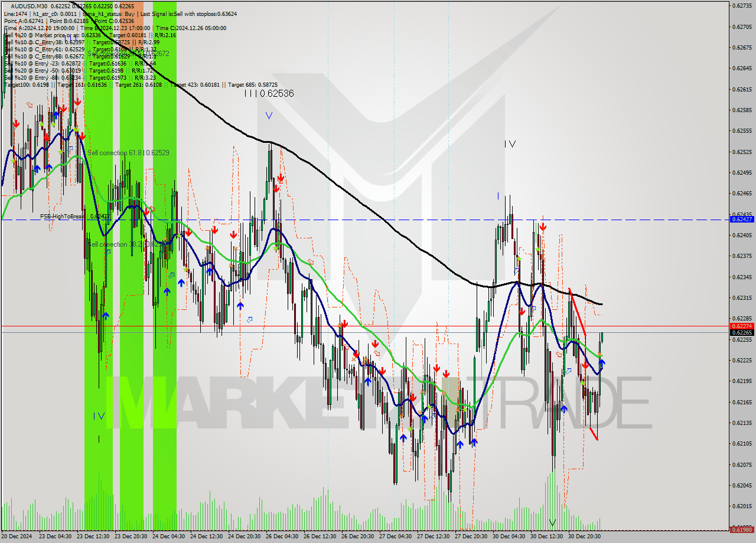Click 0.62675 on the price axis

click(x=742, y=47)
